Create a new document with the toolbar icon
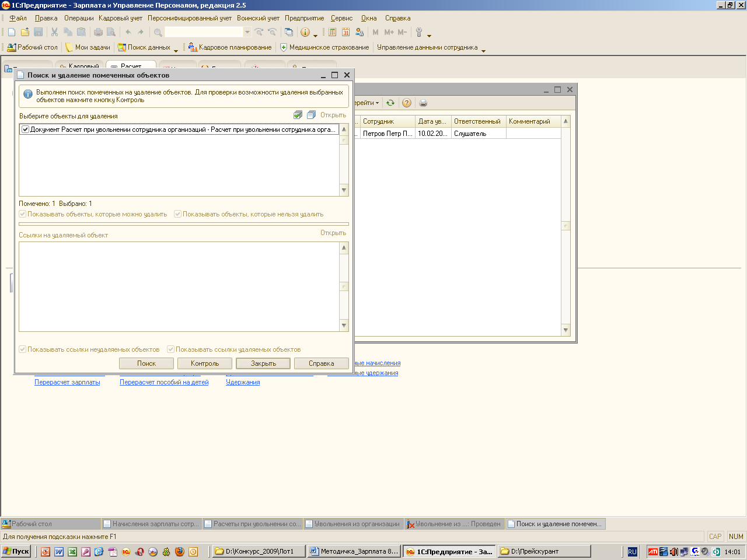 [x=12, y=32]
